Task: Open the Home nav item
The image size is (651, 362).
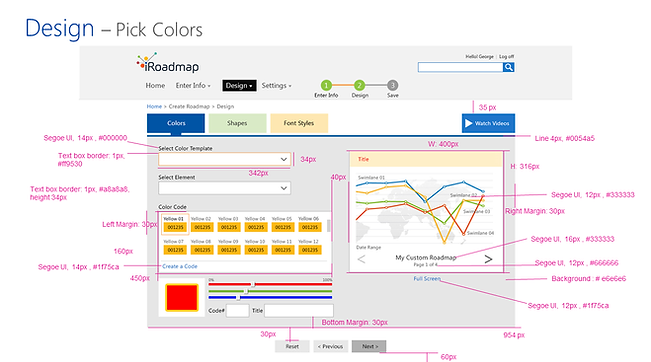Action: pos(155,86)
